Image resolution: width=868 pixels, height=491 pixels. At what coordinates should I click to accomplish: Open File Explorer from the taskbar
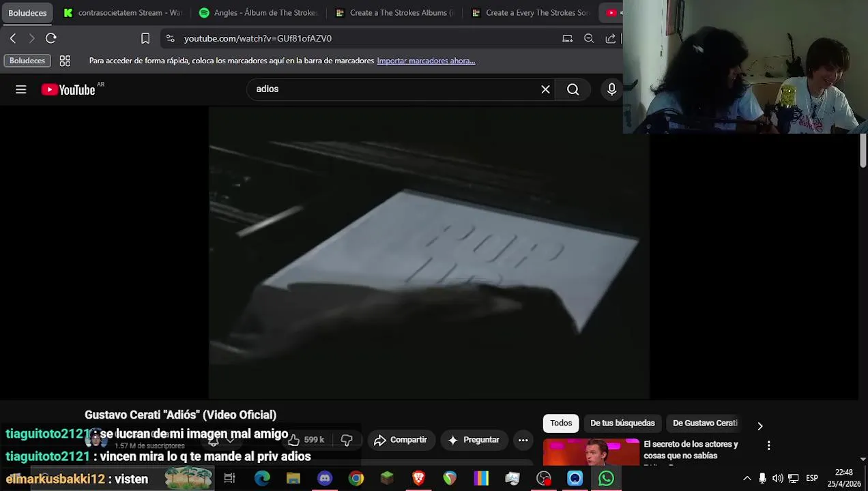[293, 478]
